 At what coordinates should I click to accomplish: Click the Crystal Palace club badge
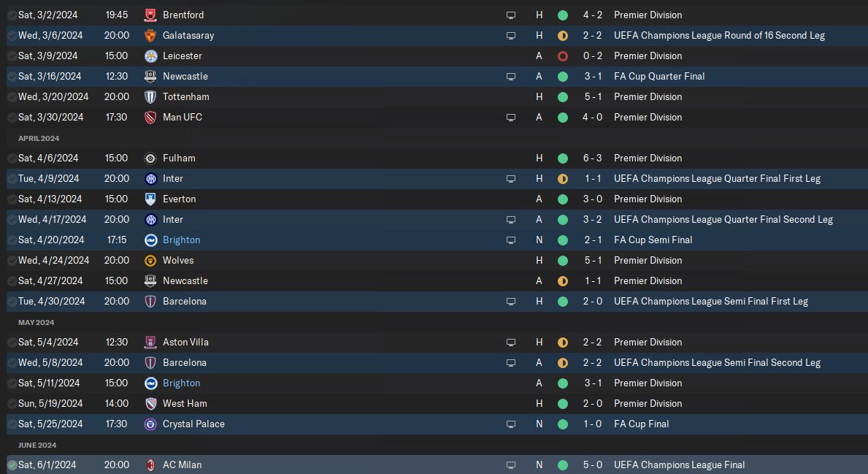point(150,424)
